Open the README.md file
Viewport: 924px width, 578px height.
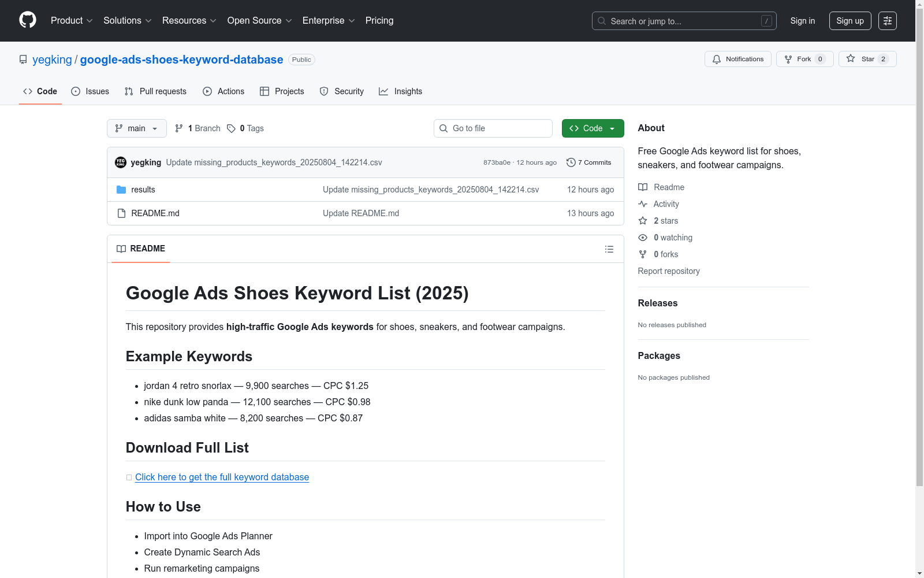click(x=155, y=213)
